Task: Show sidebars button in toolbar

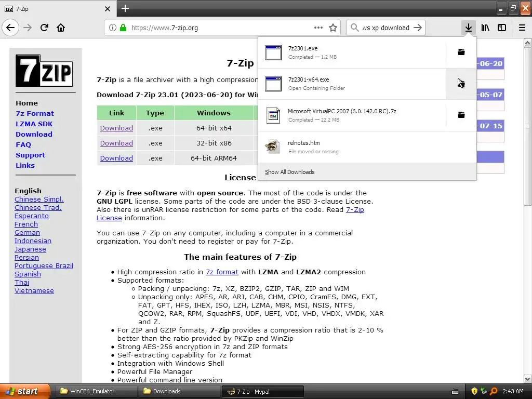Action: click(502, 28)
